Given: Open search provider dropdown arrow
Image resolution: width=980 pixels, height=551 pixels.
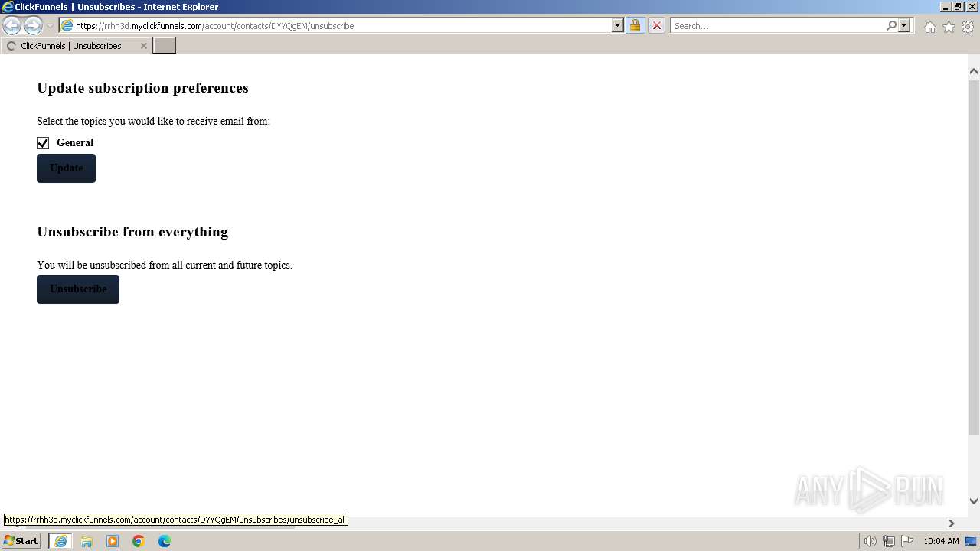Looking at the screenshot, I should 904,26.
